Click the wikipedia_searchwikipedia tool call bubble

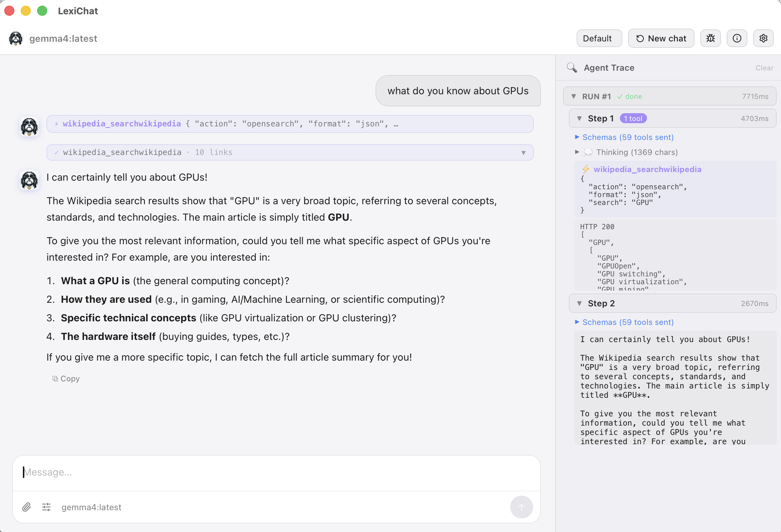(x=289, y=124)
